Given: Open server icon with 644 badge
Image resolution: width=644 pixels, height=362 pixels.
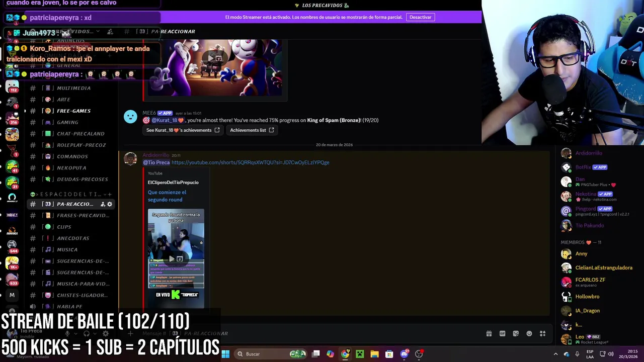Looking at the screenshot, I should [x=12, y=246].
